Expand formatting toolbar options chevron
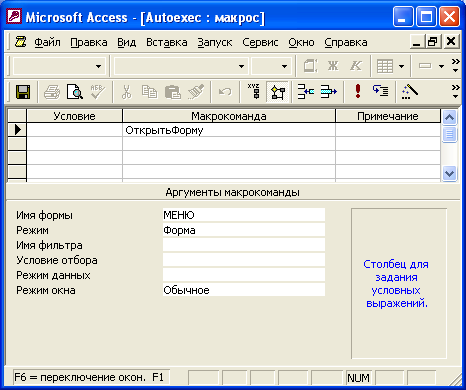 pos(455,66)
